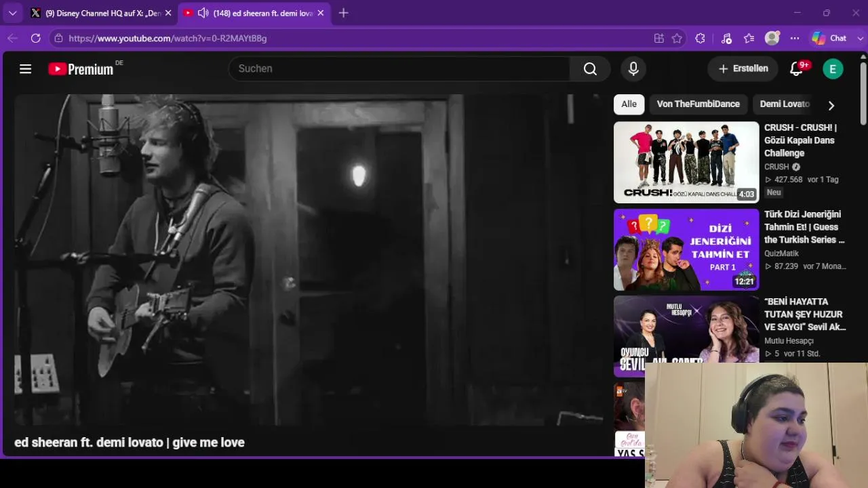This screenshot has height=488, width=868.
Task: Start voice search with the microphone
Action: click(x=633, y=68)
